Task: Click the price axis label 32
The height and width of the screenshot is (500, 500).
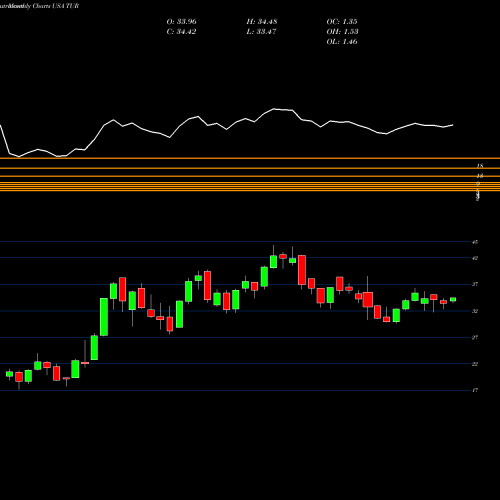Action: point(475,311)
